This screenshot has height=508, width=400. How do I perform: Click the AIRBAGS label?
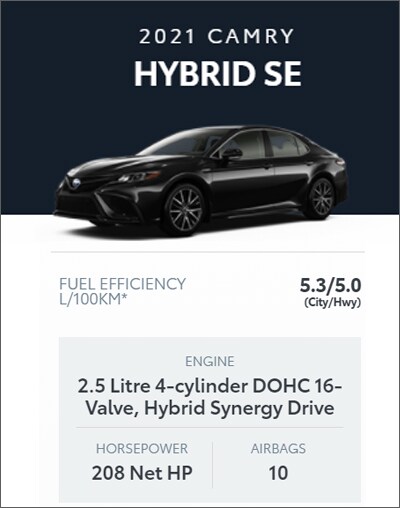pyautogui.click(x=278, y=449)
